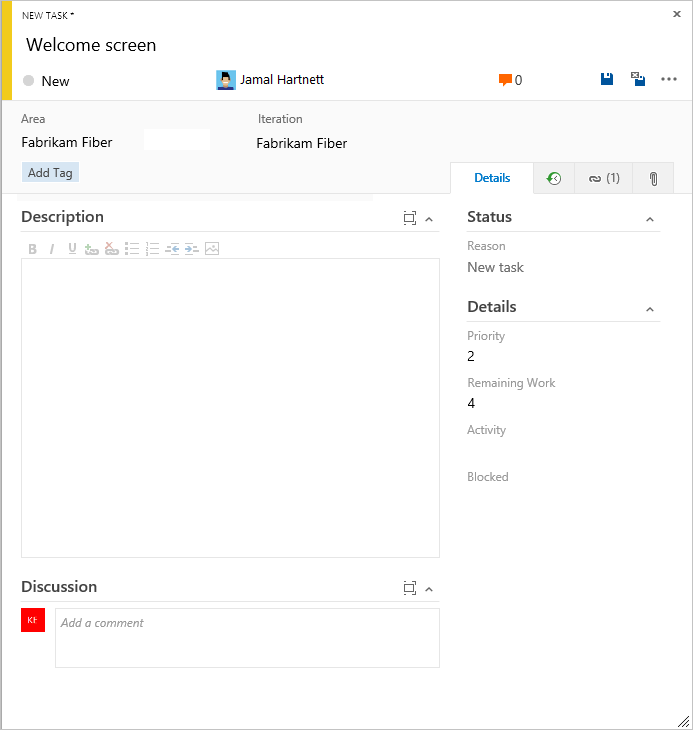Click the Remaining Work value 4

[471, 403]
